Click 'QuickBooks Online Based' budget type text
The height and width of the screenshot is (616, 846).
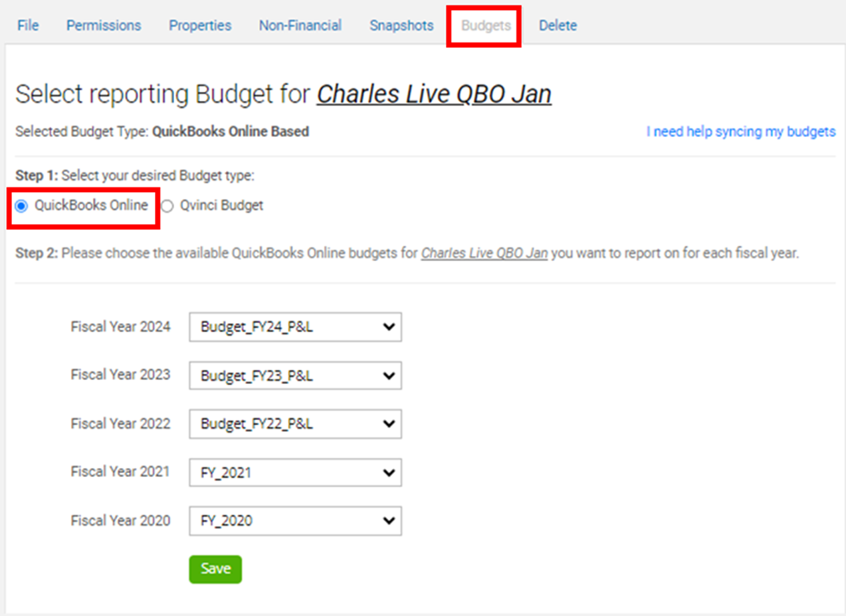pyautogui.click(x=231, y=132)
